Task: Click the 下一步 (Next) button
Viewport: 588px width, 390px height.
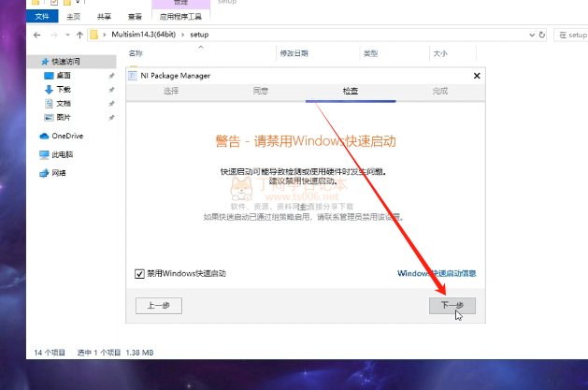Action: click(x=452, y=306)
